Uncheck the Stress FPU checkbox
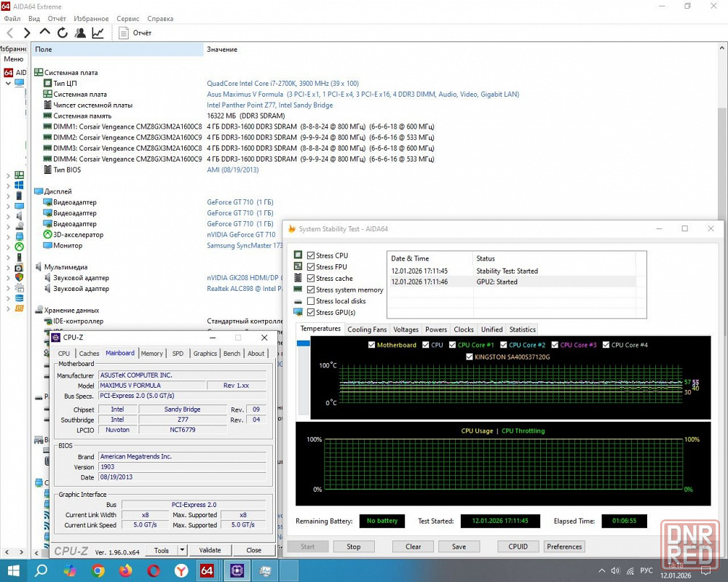The height and width of the screenshot is (582, 728). 311,267
